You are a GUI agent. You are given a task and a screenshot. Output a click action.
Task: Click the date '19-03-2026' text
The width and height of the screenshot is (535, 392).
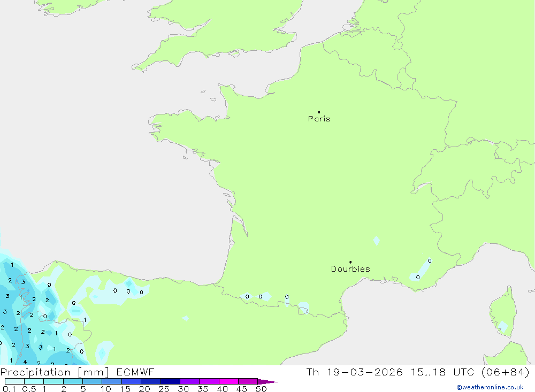[x=365, y=372]
